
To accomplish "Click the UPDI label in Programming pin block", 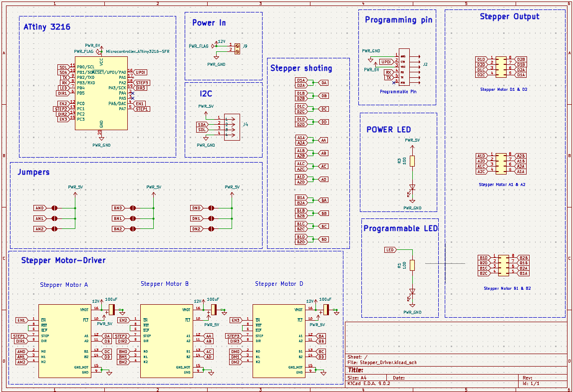I will click(x=386, y=62).
